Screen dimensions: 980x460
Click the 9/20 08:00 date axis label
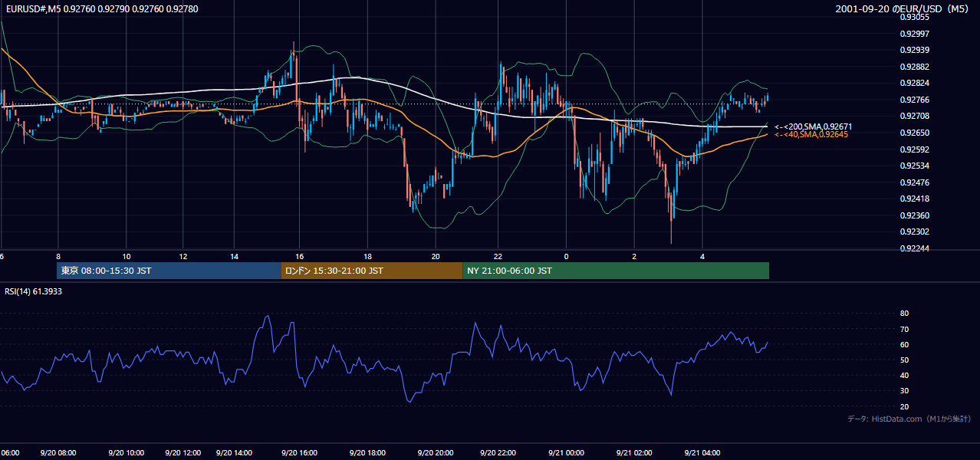60,453
